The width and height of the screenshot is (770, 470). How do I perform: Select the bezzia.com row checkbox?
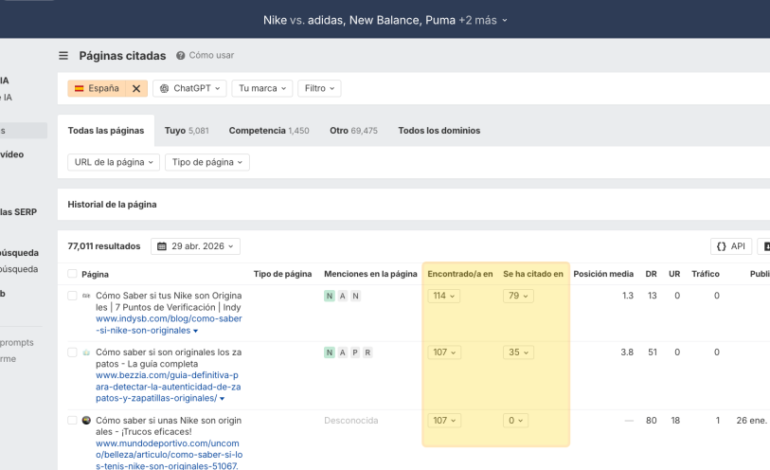[72, 352]
